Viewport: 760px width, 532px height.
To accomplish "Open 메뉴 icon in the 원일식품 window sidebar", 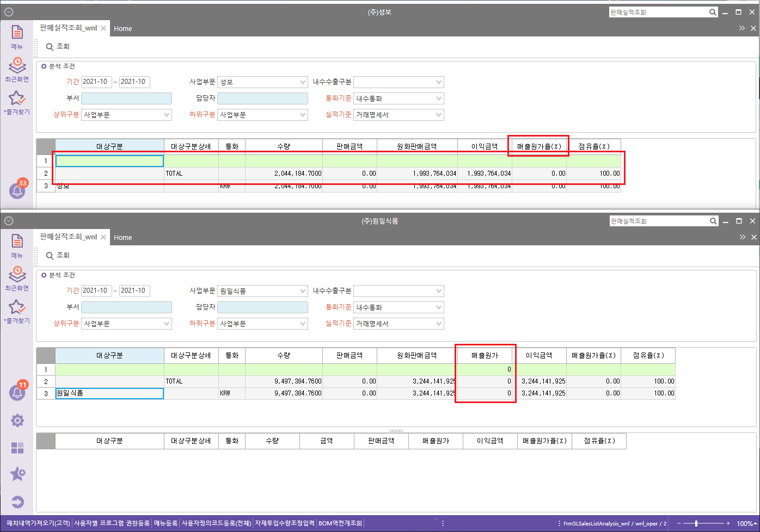I will coord(17,242).
